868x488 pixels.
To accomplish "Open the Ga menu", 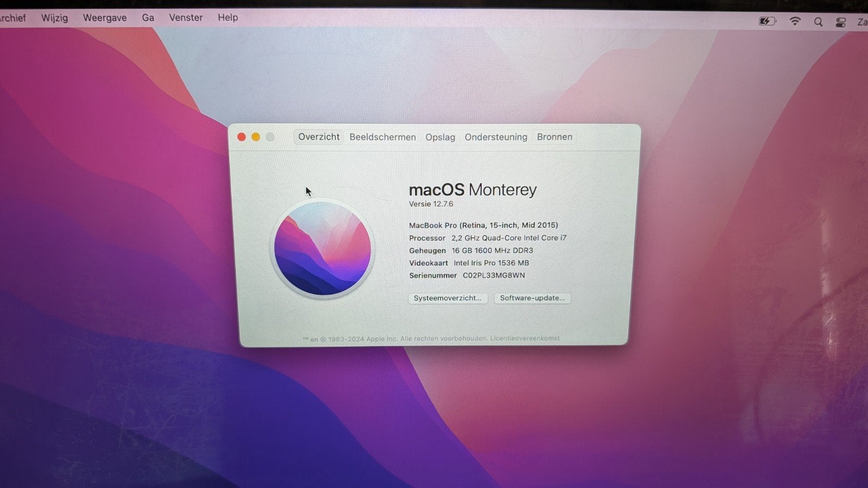I will (148, 18).
